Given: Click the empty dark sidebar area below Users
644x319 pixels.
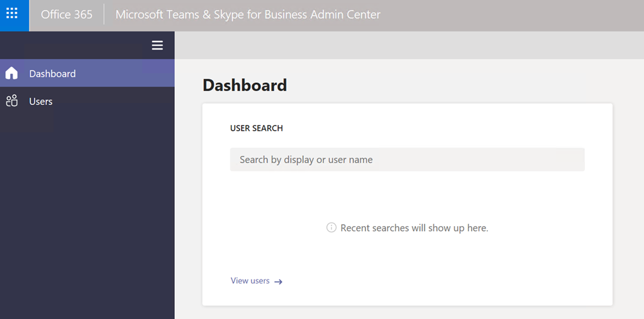Looking at the screenshot, I should [87, 214].
